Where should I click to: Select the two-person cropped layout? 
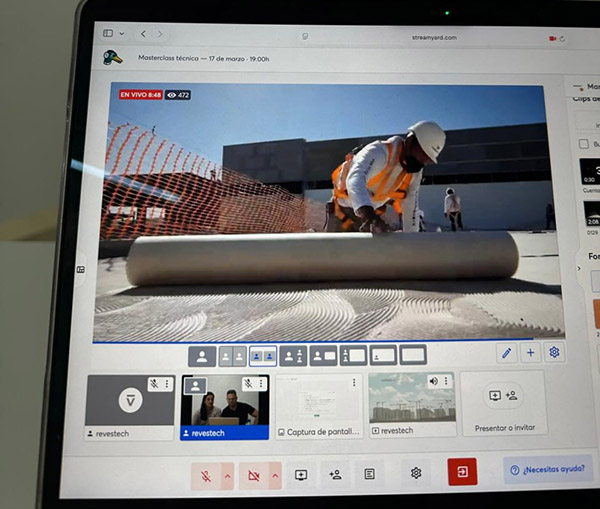click(x=233, y=357)
